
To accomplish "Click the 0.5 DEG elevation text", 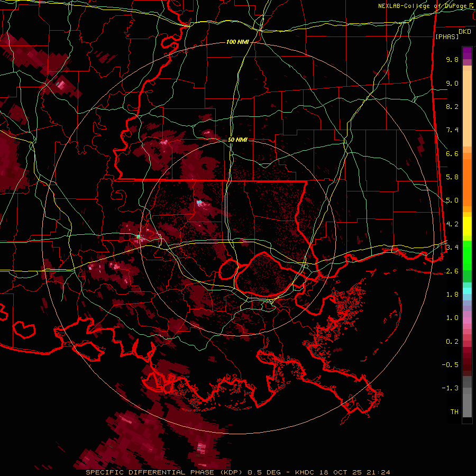I will point(263,472).
